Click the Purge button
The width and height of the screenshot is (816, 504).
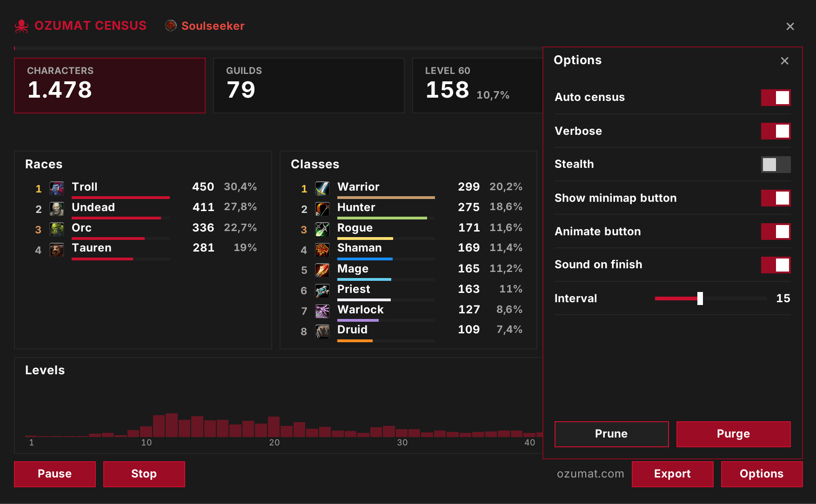pos(733,434)
